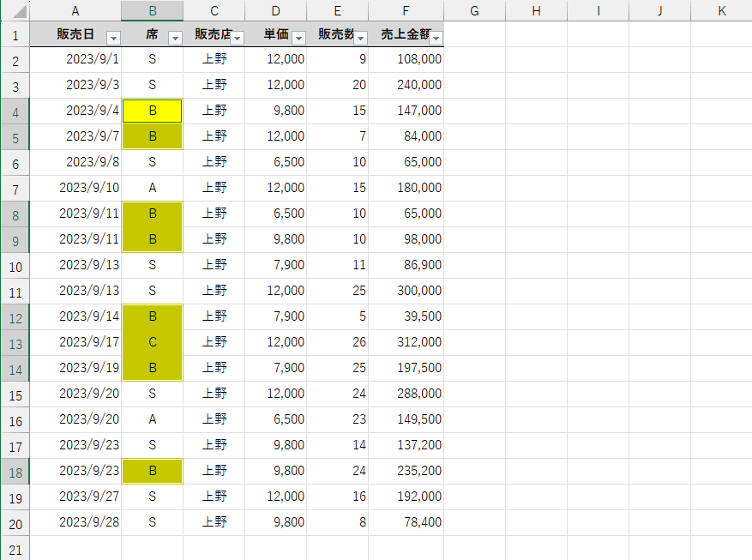752x560 pixels.
Task: Select column J header
Action: tap(660, 10)
